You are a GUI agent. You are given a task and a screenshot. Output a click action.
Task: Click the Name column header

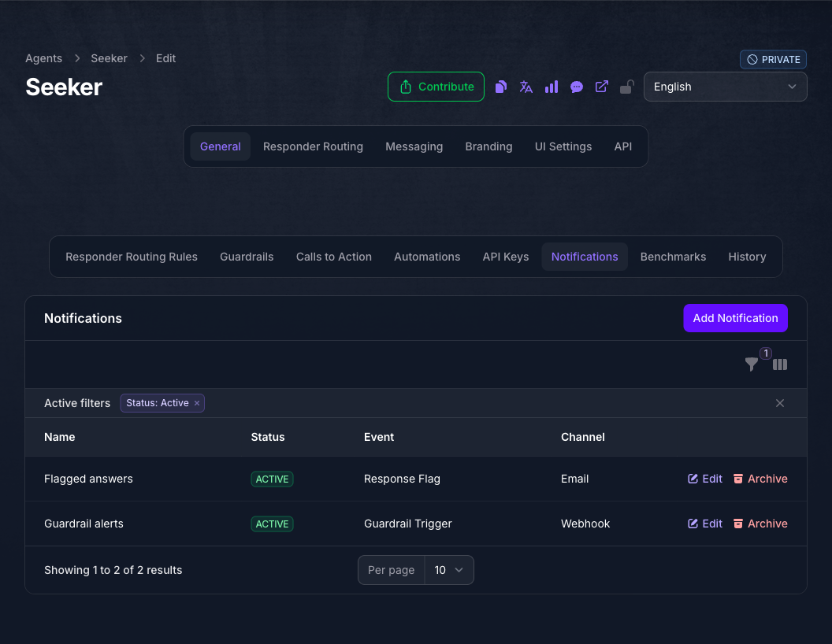click(x=59, y=437)
